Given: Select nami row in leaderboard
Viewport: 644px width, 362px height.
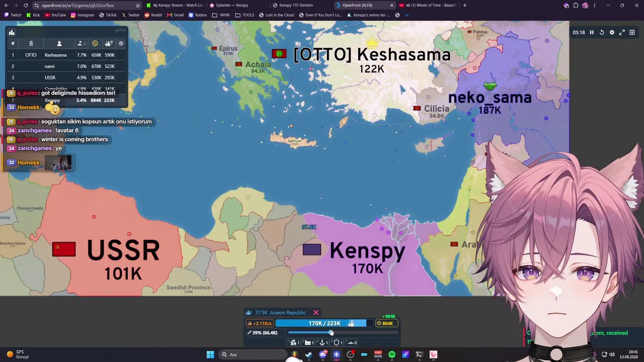Looking at the screenshot, I should point(66,66).
